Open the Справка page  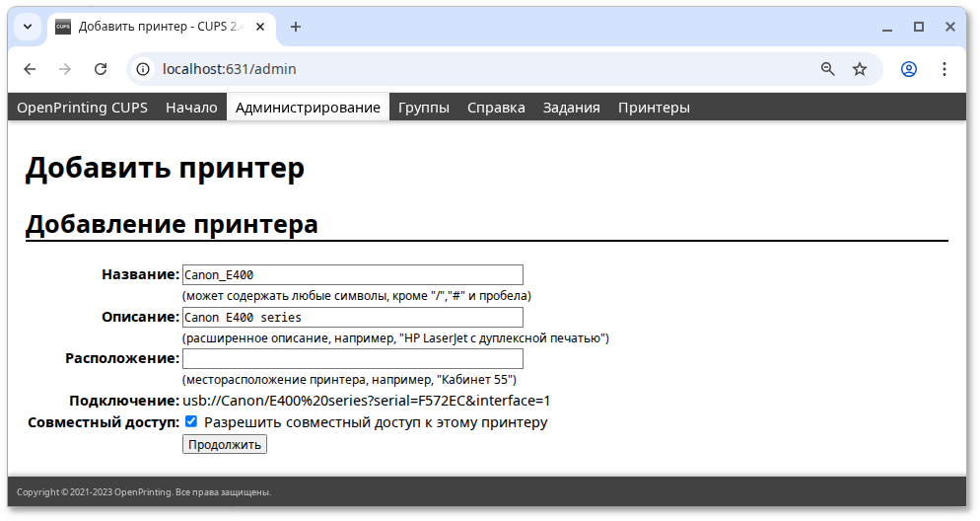click(x=496, y=108)
